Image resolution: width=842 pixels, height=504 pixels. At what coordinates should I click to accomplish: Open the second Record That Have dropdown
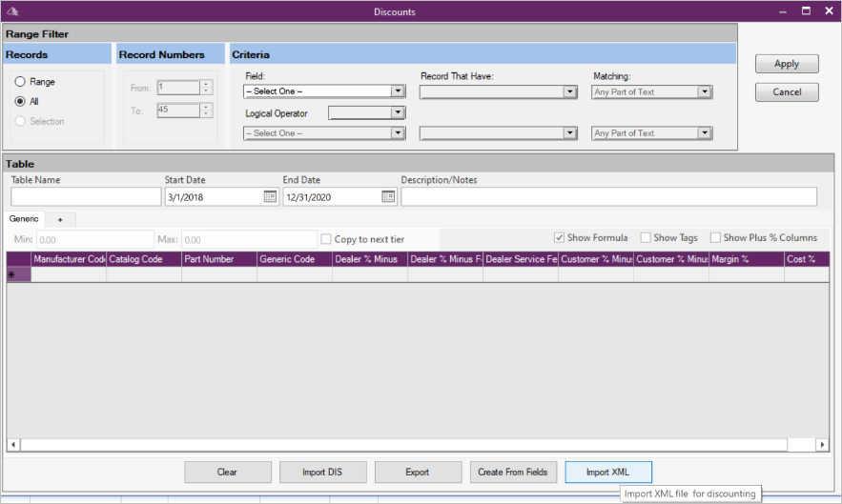pyautogui.click(x=569, y=133)
